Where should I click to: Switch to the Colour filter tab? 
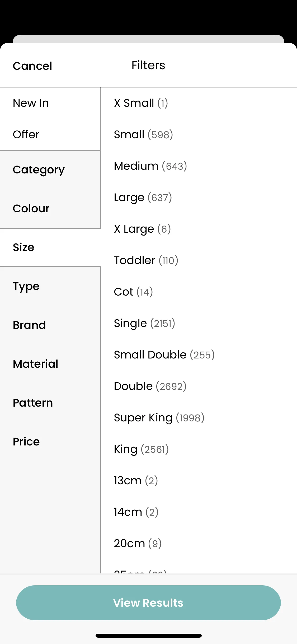coord(50,208)
